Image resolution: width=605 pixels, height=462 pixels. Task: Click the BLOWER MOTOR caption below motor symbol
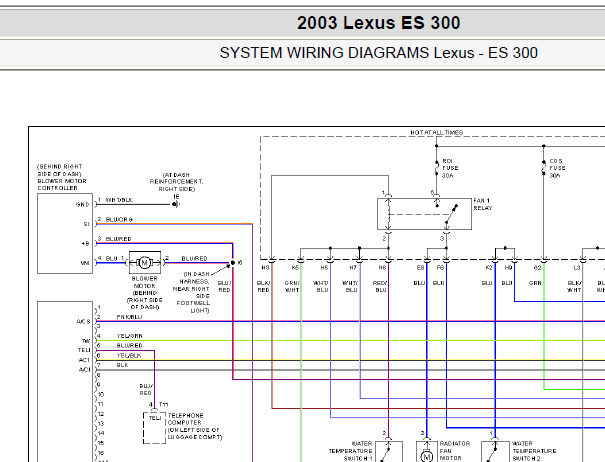click(x=145, y=293)
